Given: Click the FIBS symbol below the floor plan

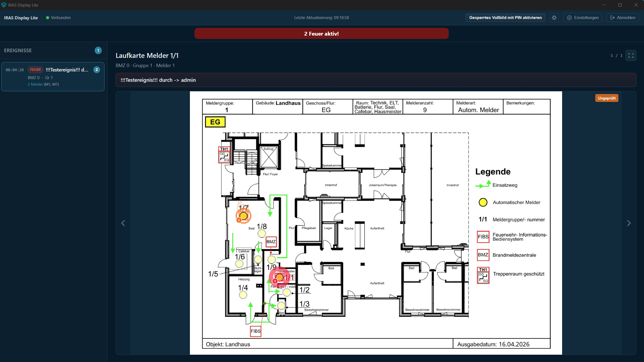Looking at the screenshot, I should point(255,331).
